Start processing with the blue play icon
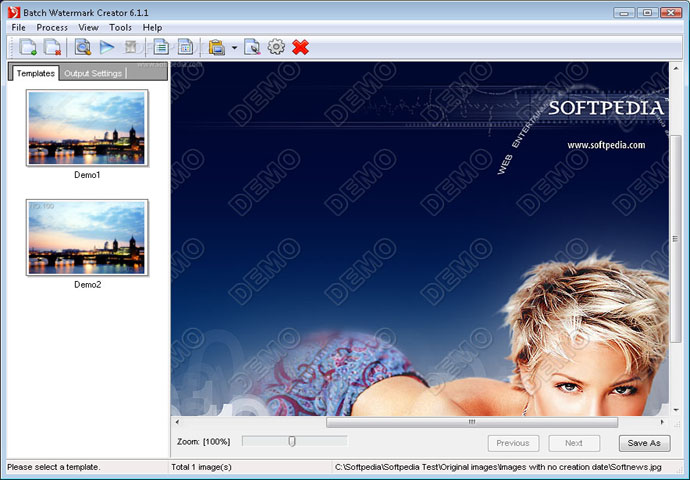This screenshot has height=480, width=690. [107, 47]
